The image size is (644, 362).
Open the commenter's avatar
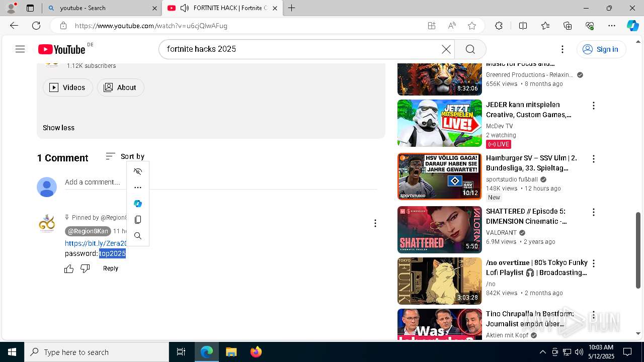(x=47, y=223)
